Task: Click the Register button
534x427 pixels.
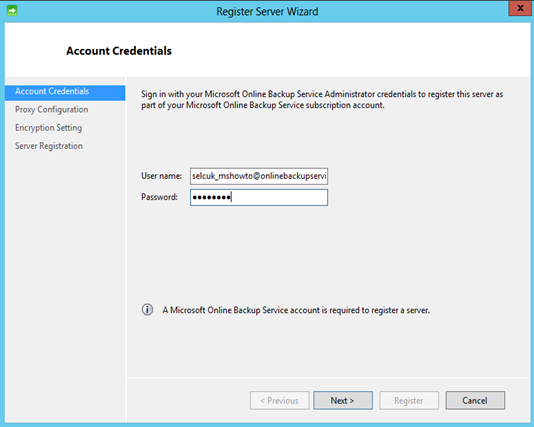Action: coord(409,400)
